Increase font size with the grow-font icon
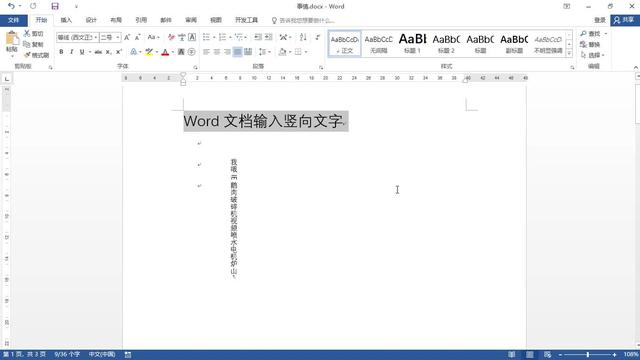Image resolution: width=640 pixels, height=360 pixels. pos(127,37)
